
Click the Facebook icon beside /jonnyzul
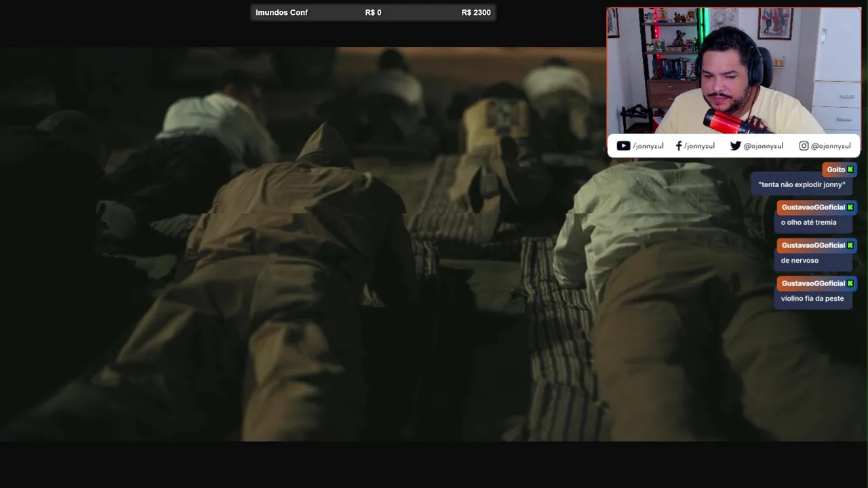point(679,146)
